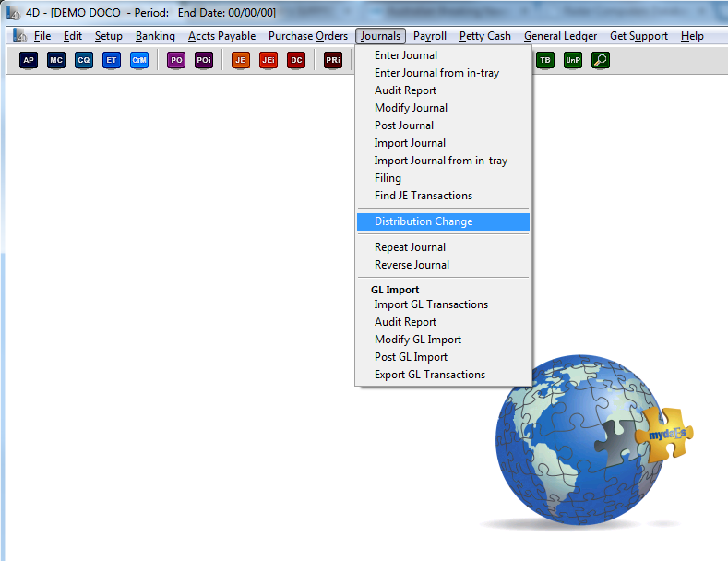Choose Export GL Transactions
Image resolution: width=728 pixels, height=561 pixels.
[x=444, y=375]
